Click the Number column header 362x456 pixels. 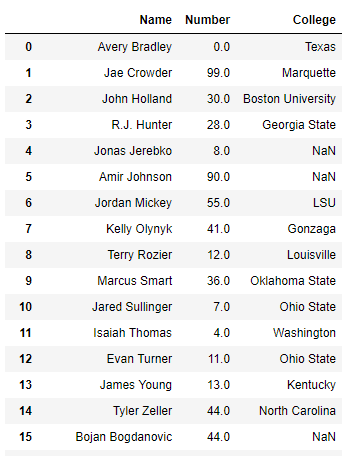coord(208,20)
